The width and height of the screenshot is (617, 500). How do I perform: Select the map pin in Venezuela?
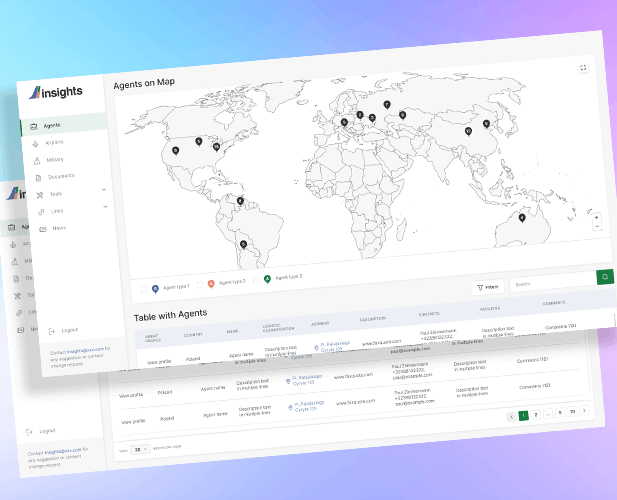point(240,201)
